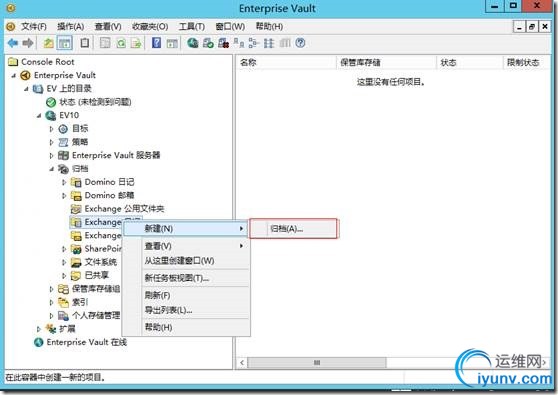
Task: Expand the 文件系统 node
Action: pyautogui.click(x=64, y=262)
